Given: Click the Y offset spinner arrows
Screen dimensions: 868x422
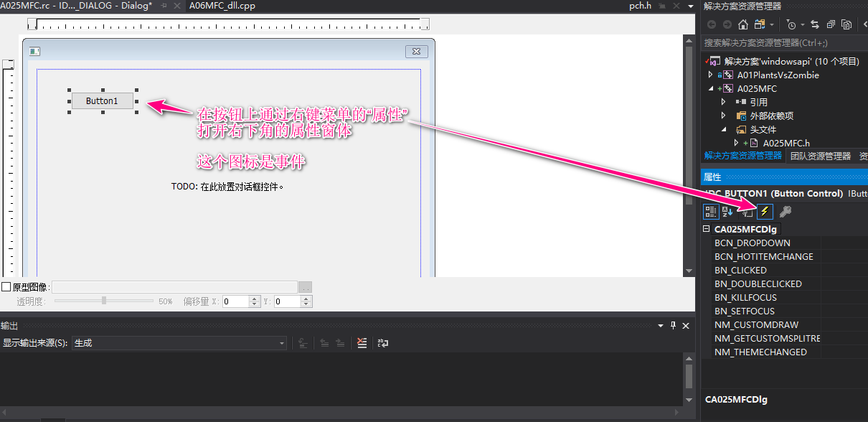Looking at the screenshot, I should click(306, 301).
